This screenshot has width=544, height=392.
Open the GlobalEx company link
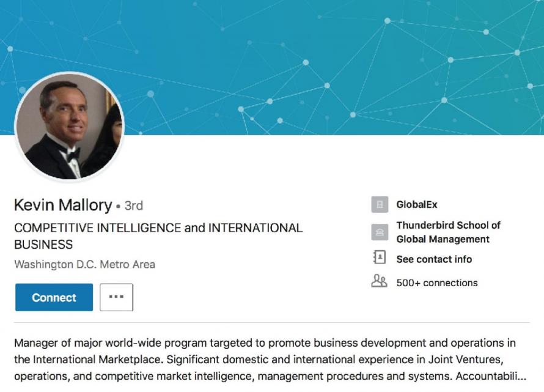pos(417,205)
